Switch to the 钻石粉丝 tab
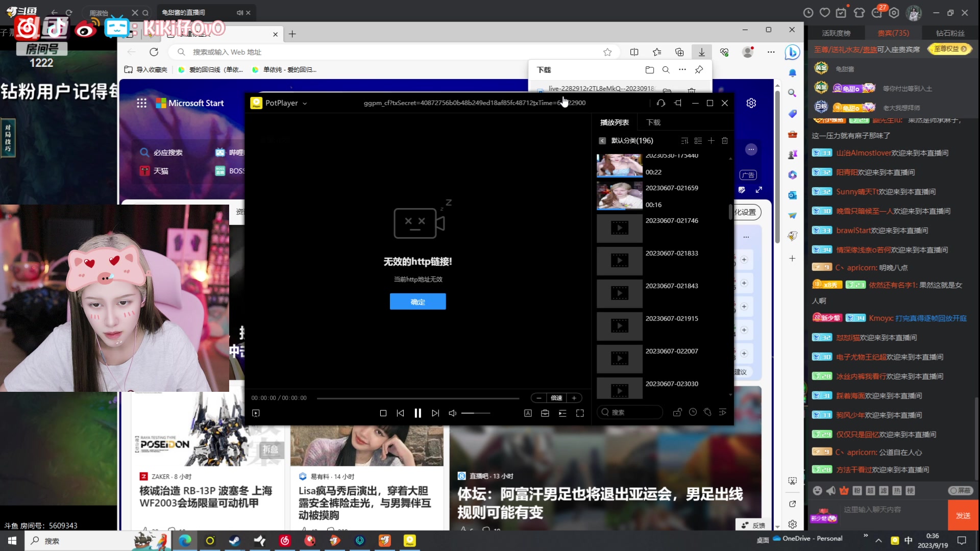The width and height of the screenshot is (980, 551). [950, 33]
